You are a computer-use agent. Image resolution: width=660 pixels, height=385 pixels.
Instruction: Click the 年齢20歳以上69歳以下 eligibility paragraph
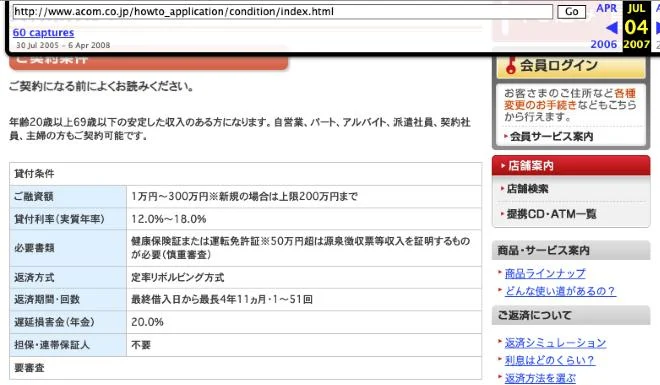[x=240, y=129]
